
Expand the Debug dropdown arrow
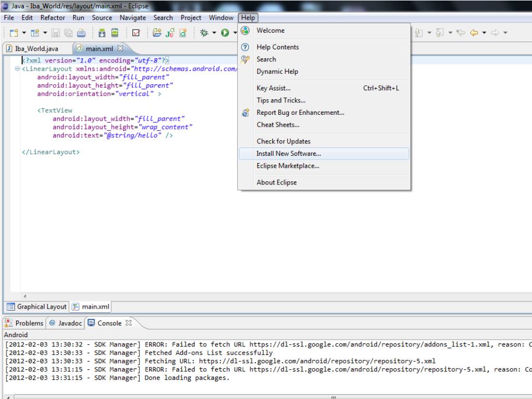pyautogui.click(x=214, y=33)
